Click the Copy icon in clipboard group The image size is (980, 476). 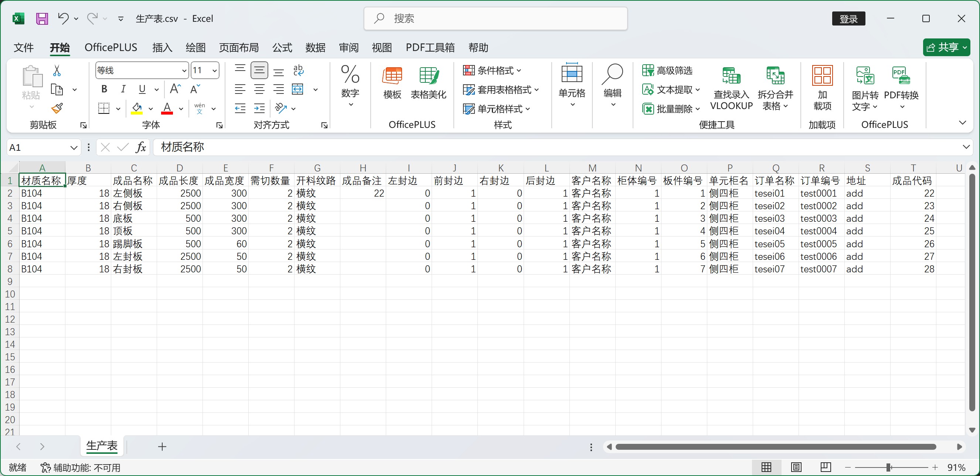(57, 90)
